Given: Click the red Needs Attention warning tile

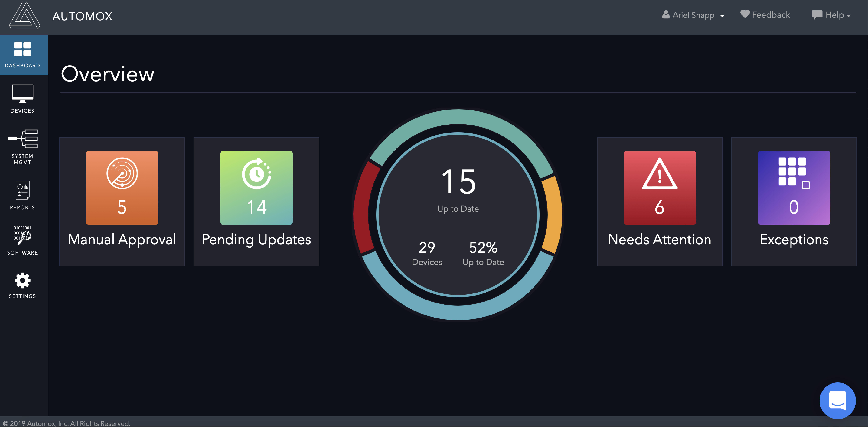Looking at the screenshot, I should (659, 188).
